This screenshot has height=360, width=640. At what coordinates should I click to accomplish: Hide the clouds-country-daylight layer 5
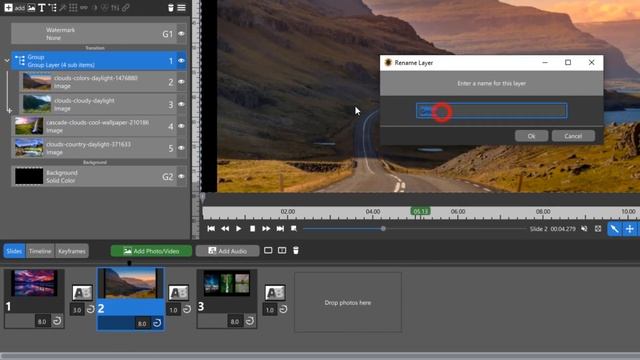(181, 148)
